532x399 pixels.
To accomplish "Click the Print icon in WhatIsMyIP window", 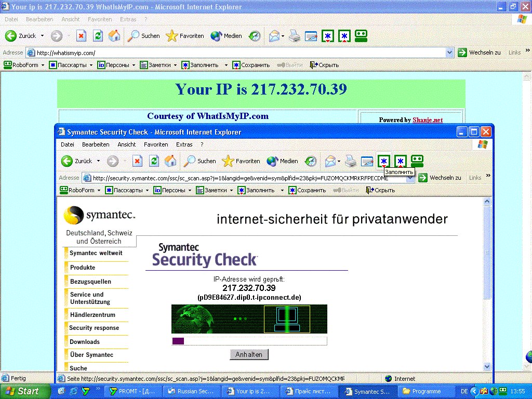I will 295,36.
